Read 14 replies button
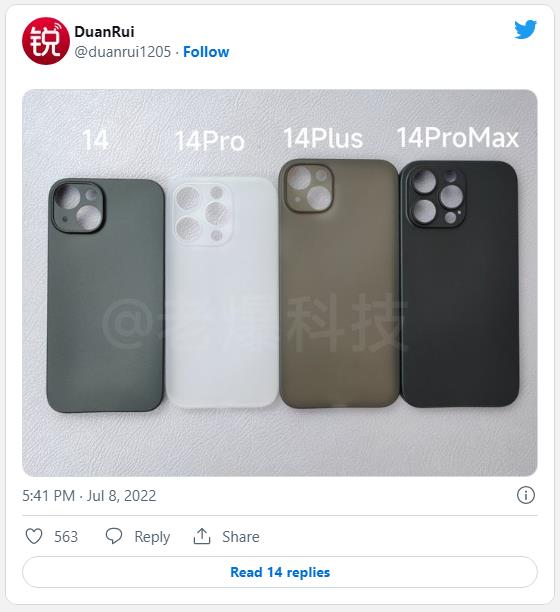 [280, 572]
